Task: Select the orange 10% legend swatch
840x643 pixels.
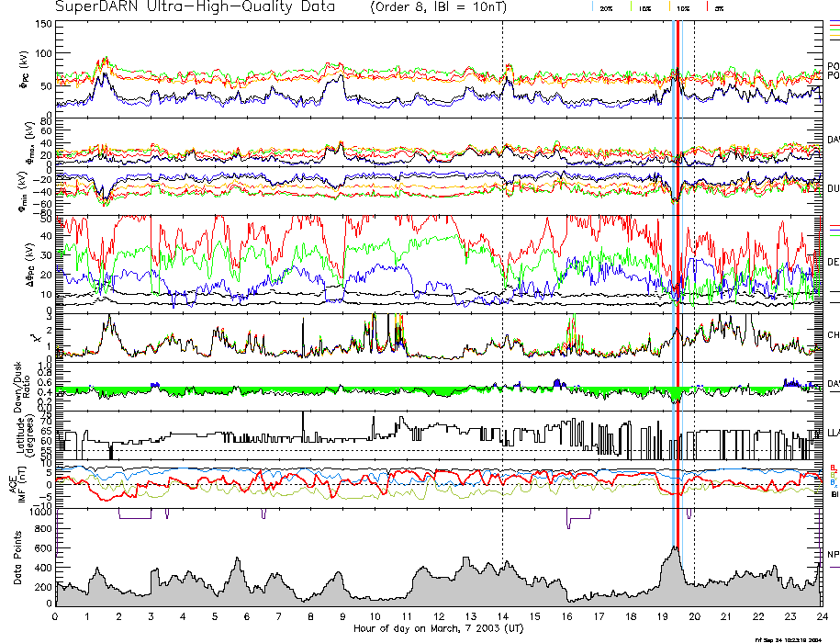Action: tap(668, 7)
